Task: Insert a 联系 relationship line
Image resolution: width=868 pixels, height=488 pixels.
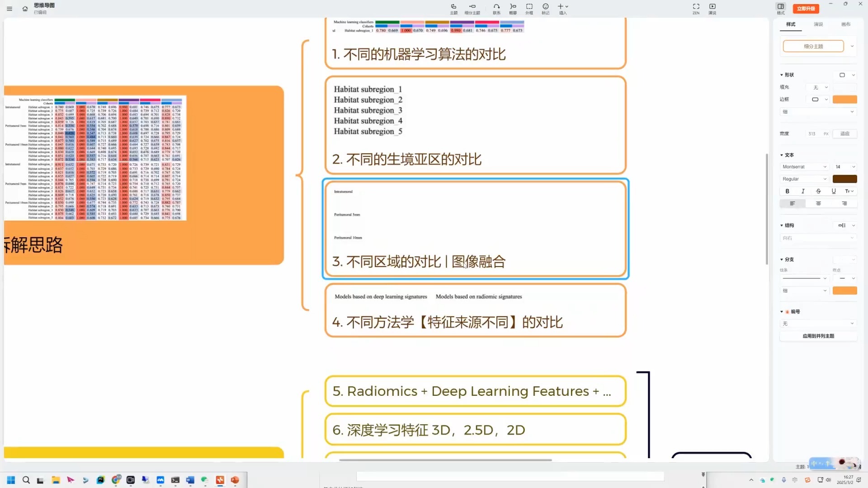Action: 496,9
